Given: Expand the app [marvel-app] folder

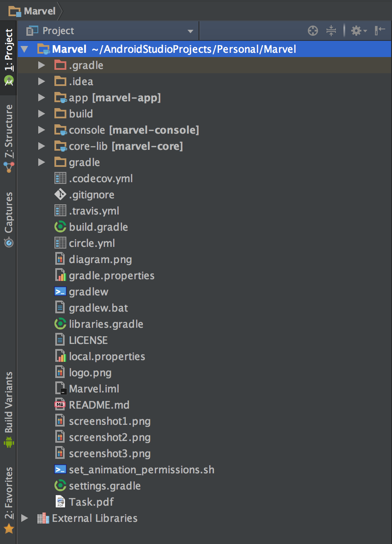Looking at the screenshot, I should [x=41, y=98].
